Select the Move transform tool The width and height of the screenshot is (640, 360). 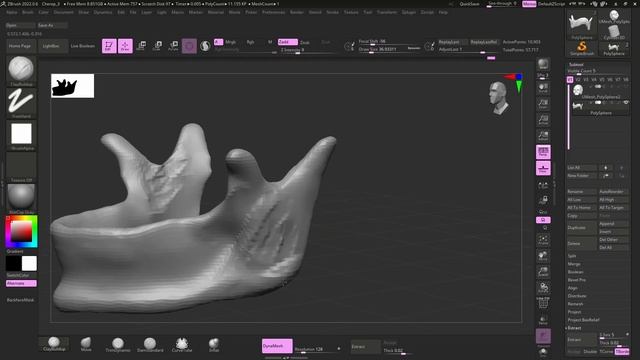tap(141, 46)
